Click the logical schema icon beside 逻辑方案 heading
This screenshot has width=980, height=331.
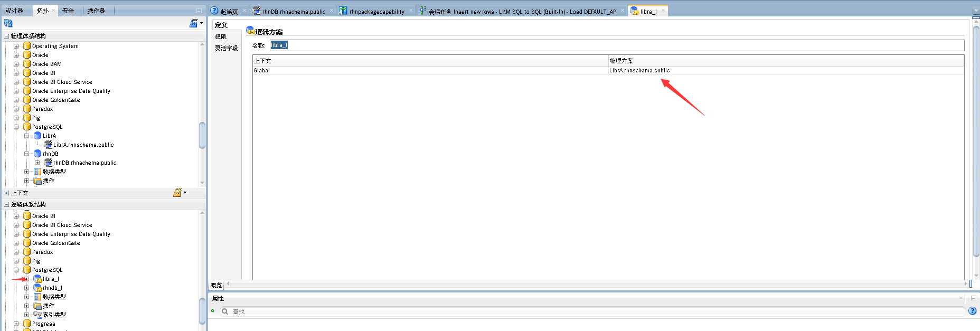pos(250,31)
